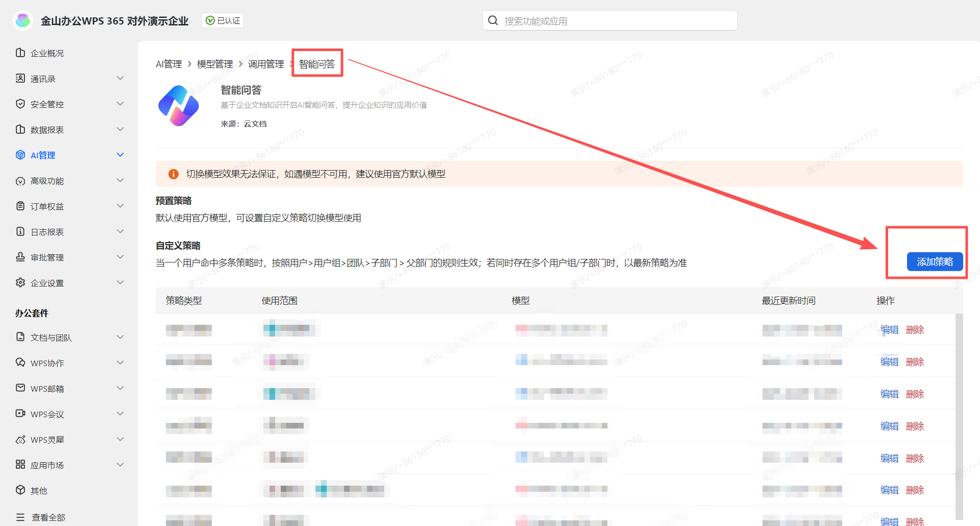Click the 其他 cube icon

[20, 490]
